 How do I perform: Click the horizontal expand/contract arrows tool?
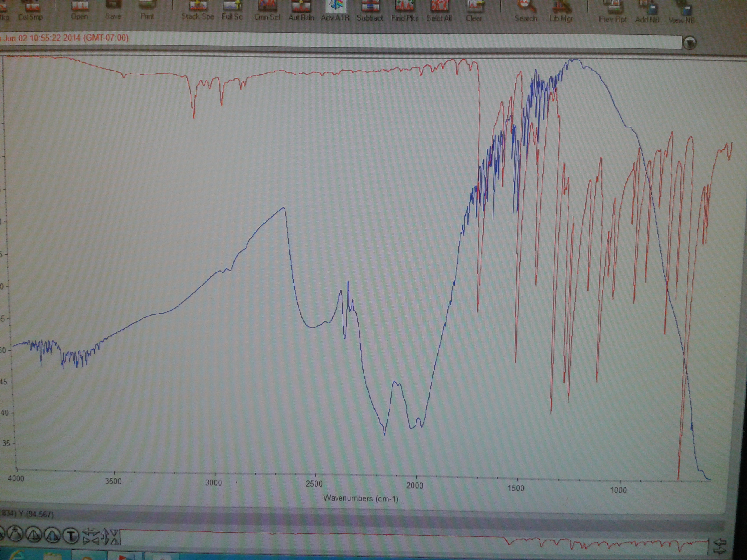pyautogui.click(x=91, y=536)
